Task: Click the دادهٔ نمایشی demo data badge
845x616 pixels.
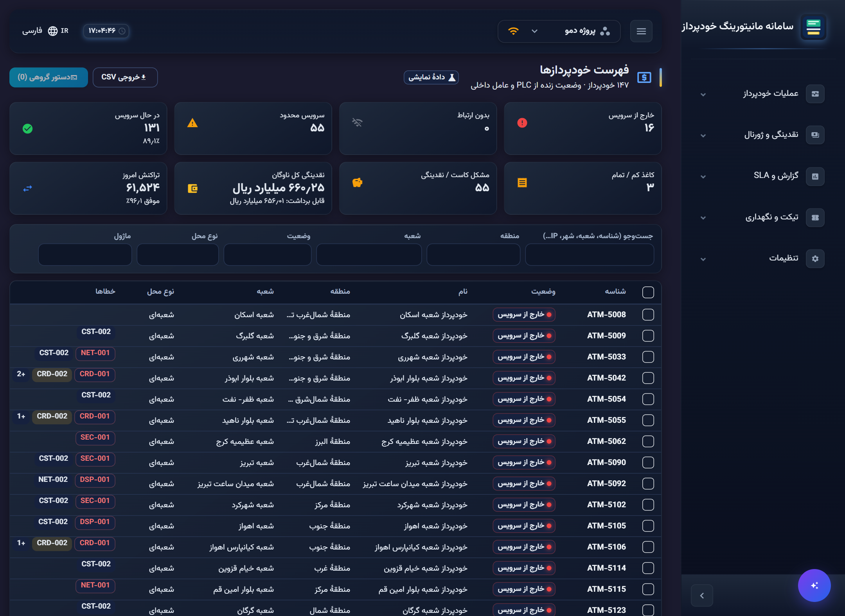Action: click(431, 77)
